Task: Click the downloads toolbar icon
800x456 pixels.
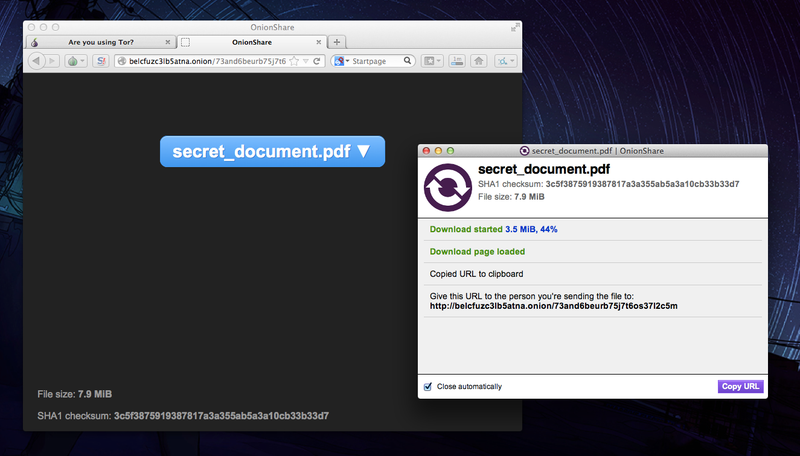Action: [457, 61]
